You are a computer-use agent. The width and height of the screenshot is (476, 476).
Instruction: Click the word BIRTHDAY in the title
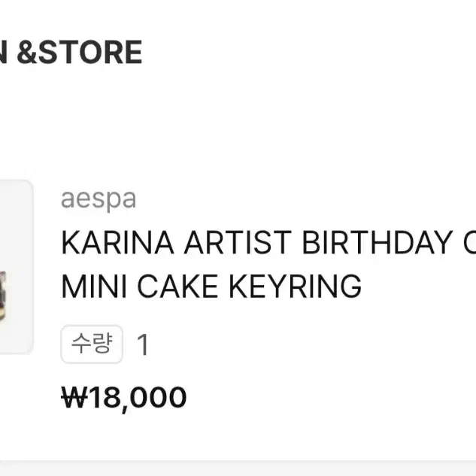pyautogui.click(x=377, y=243)
